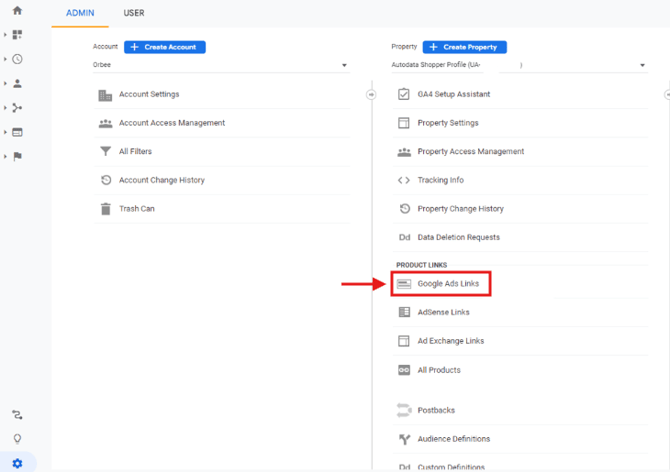Open Google Ads Links

pos(448,284)
